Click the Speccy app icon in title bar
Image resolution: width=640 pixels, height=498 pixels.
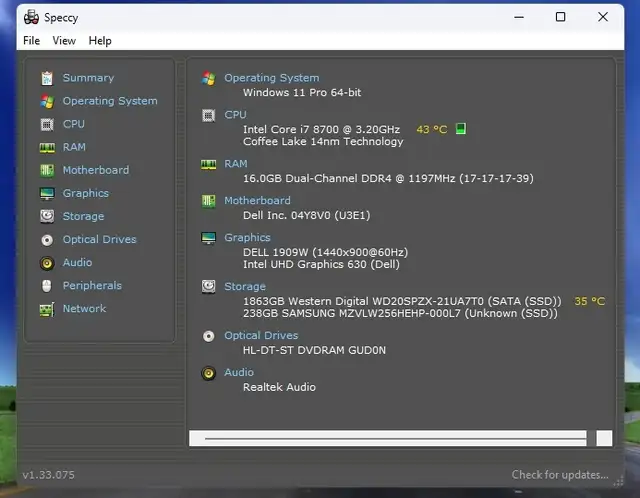pos(31,17)
